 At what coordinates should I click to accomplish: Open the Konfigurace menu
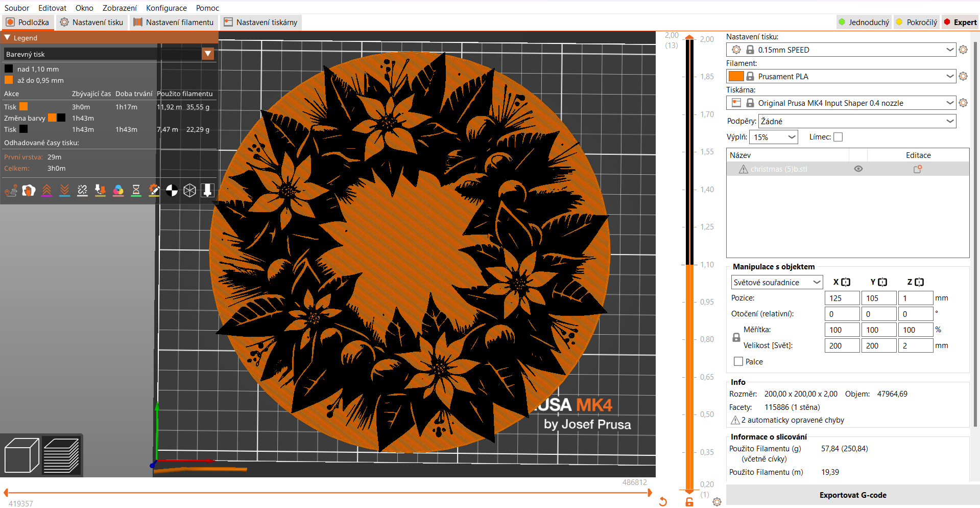(x=166, y=8)
